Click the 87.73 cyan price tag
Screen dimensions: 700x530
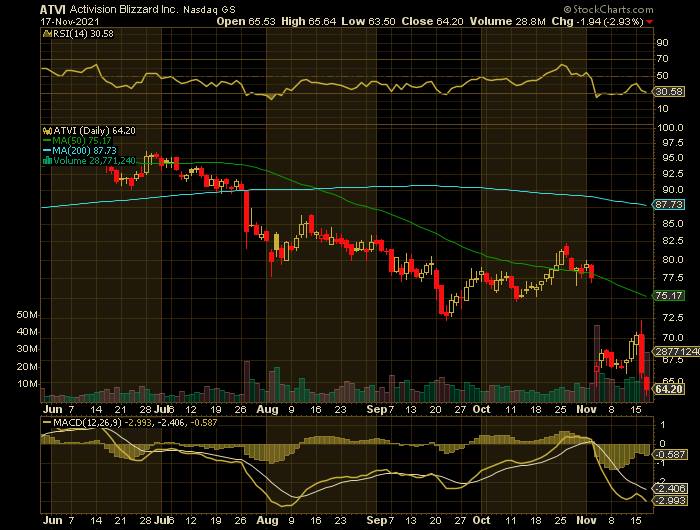pos(669,204)
